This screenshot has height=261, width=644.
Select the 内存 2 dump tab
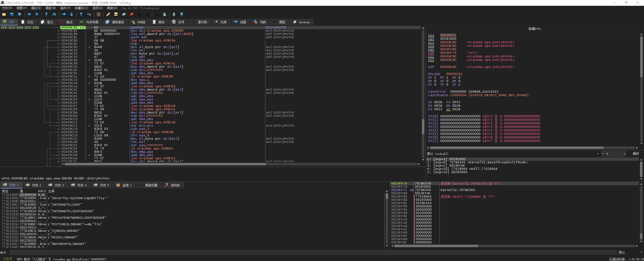(34, 185)
